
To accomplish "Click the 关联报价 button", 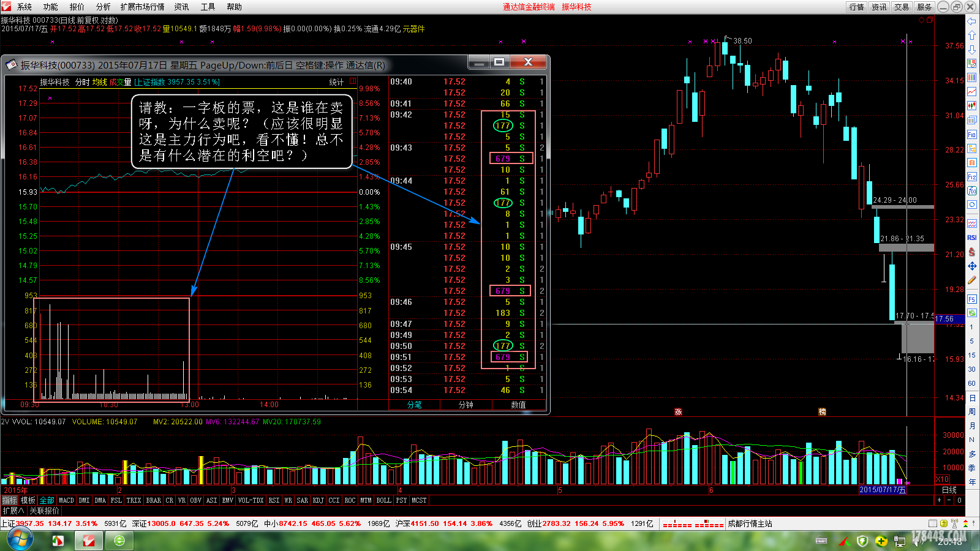I will click(x=44, y=511).
